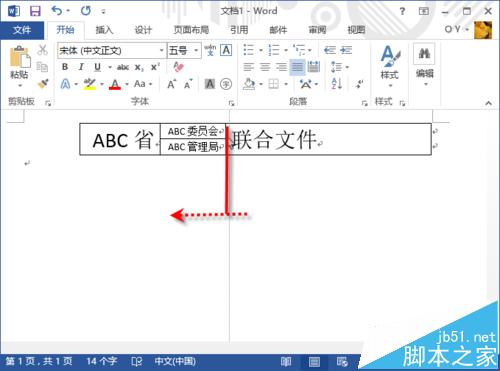Viewport: 500px width, 371px height.
Task: Click page count 第1页,共1页
Action: (39, 362)
